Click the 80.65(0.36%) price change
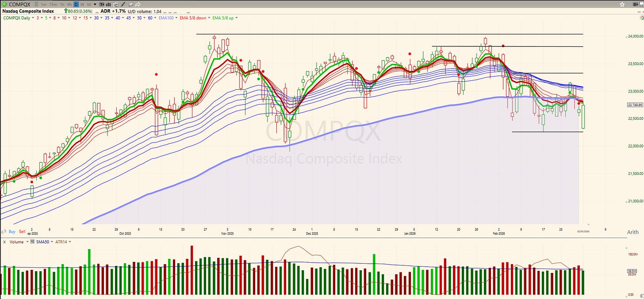 click(x=77, y=11)
